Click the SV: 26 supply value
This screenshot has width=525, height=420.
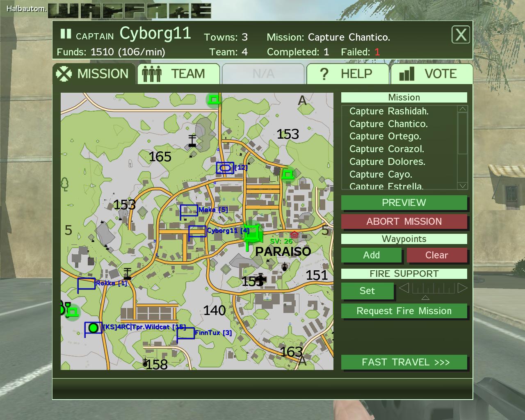coord(281,241)
